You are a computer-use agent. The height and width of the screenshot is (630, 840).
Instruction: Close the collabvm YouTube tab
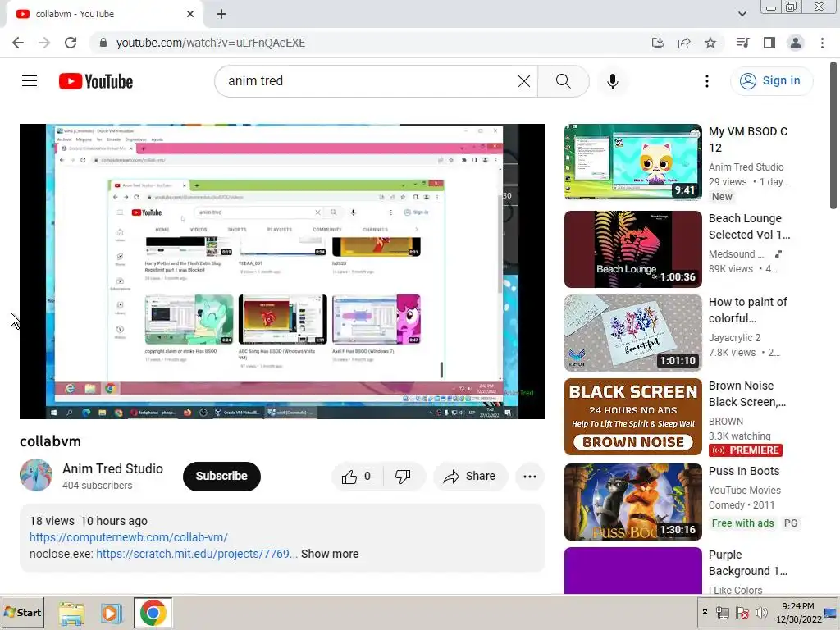click(190, 14)
